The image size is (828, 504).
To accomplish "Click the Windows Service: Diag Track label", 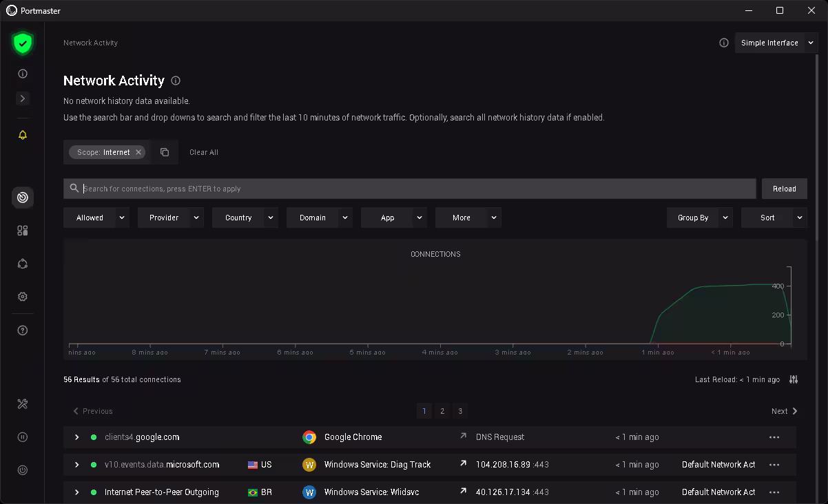I will point(377,465).
